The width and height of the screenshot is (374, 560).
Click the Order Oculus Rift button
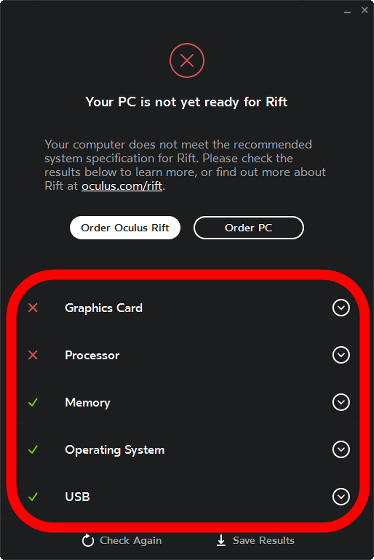pyautogui.click(x=125, y=228)
